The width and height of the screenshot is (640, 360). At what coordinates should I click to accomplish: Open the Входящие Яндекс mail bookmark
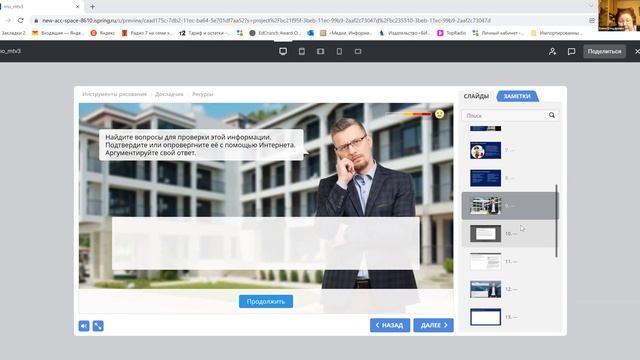[x=58, y=33]
